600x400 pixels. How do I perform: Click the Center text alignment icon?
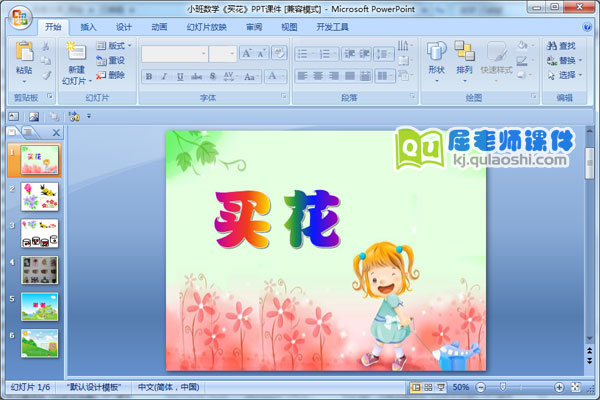318,76
